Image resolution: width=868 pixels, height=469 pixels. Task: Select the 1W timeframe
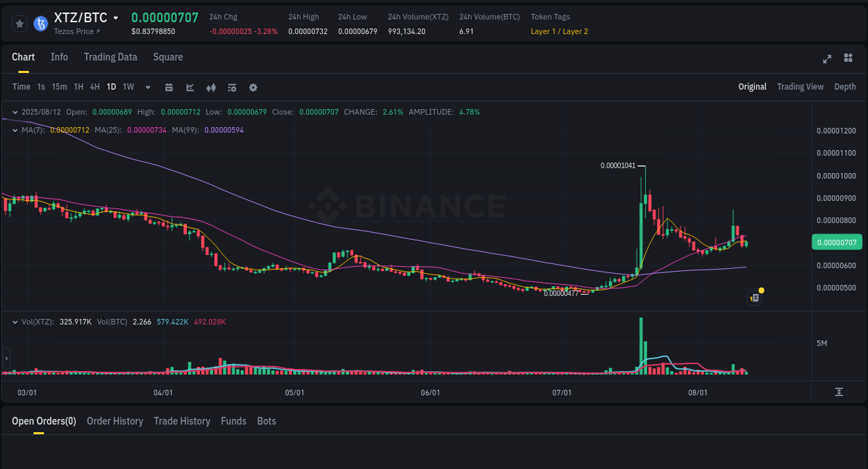click(x=128, y=87)
